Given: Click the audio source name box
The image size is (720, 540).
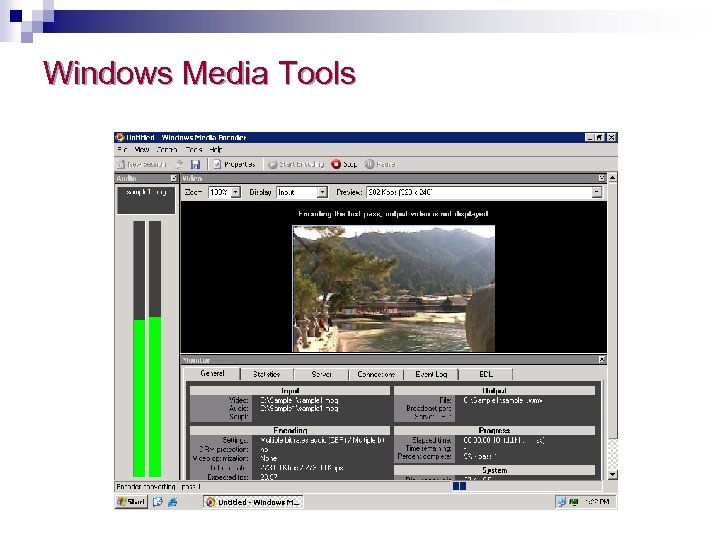Looking at the screenshot, I should click(146, 200).
